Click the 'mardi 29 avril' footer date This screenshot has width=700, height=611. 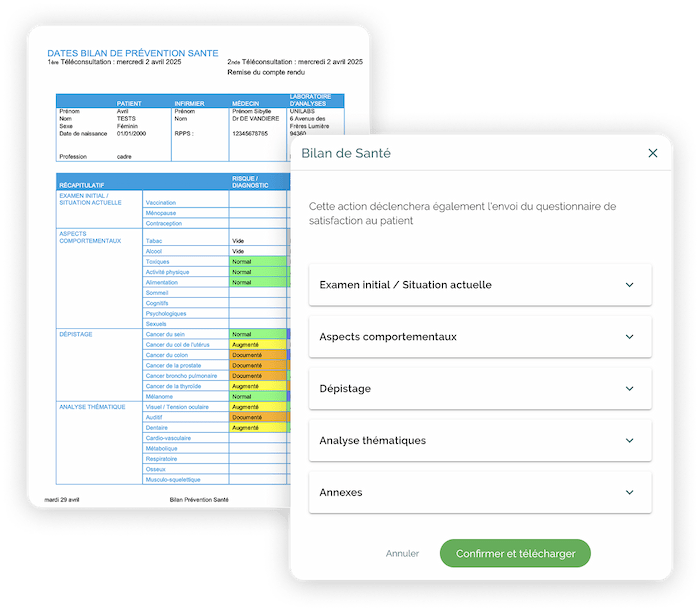coord(62,500)
